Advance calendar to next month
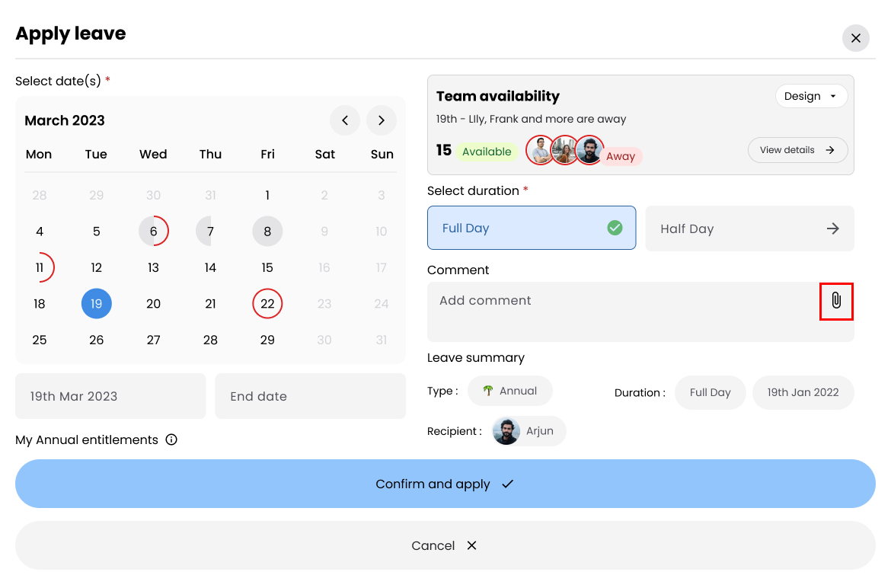 [x=382, y=120]
